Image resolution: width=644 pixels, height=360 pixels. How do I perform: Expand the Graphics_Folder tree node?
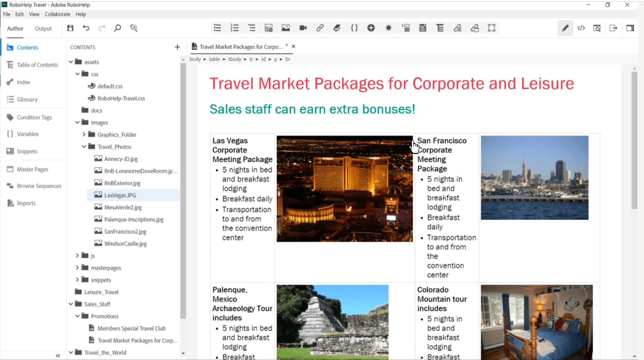[x=84, y=135]
